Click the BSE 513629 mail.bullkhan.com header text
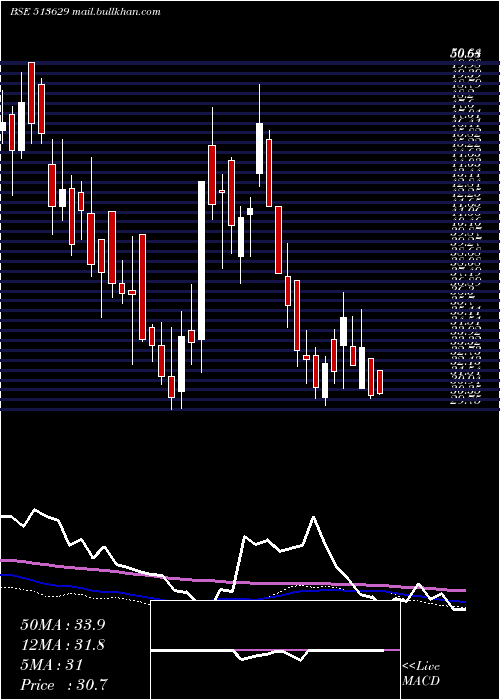The height and width of the screenshot is (700, 500). click(85, 12)
